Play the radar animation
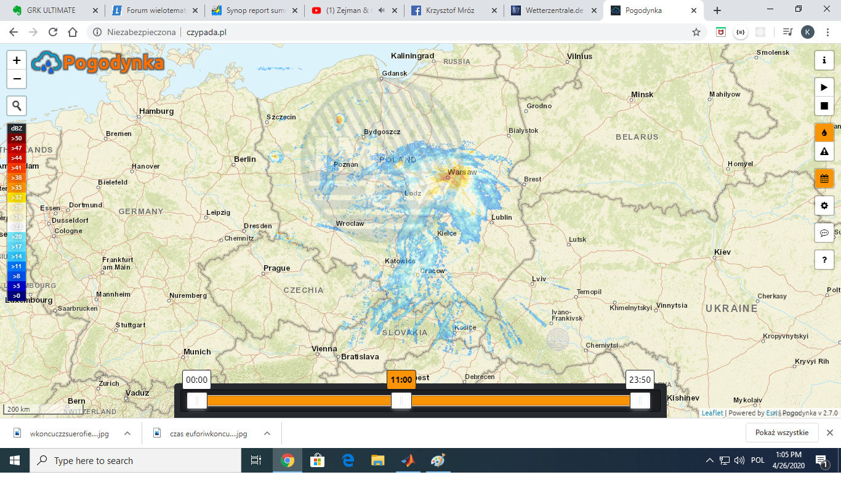Screen dimensions: 841x504 click(x=824, y=87)
